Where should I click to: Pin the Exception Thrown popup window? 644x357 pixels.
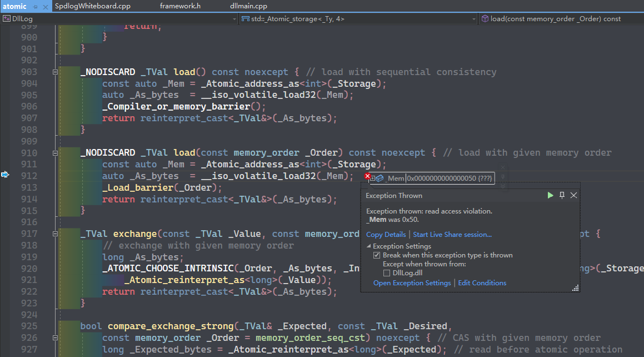[562, 195]
